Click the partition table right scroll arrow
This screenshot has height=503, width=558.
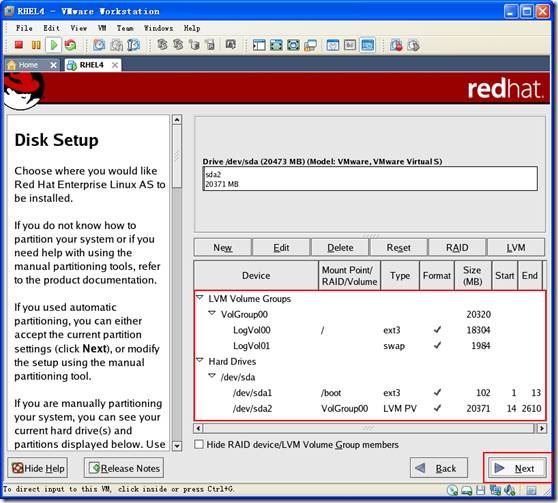(541, 428)
